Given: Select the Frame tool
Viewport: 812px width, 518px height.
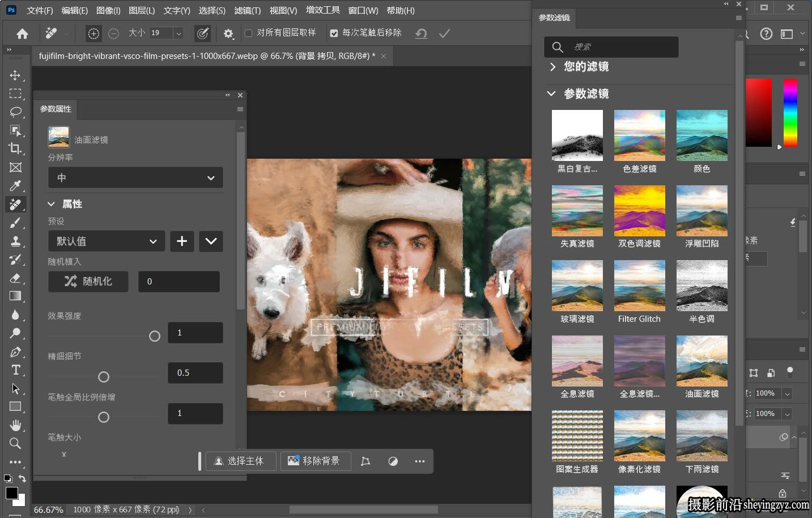Looking at the screenshot, I should (x=15, y=167).
